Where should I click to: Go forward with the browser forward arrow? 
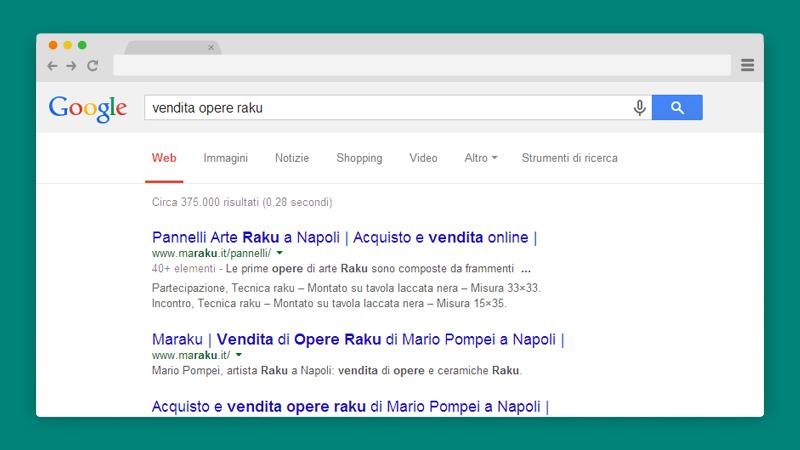tap(71, 66)
